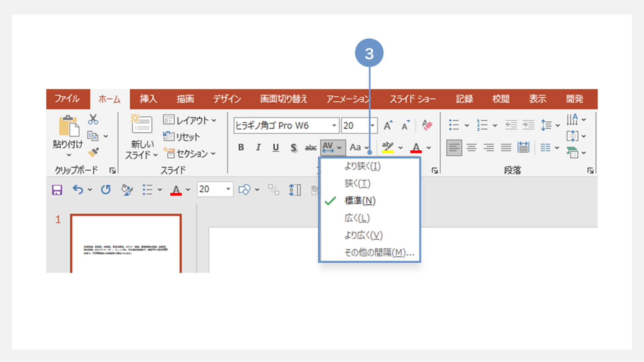Click the New Slide icon
This screenshot has width=644, height=362.
141,124
